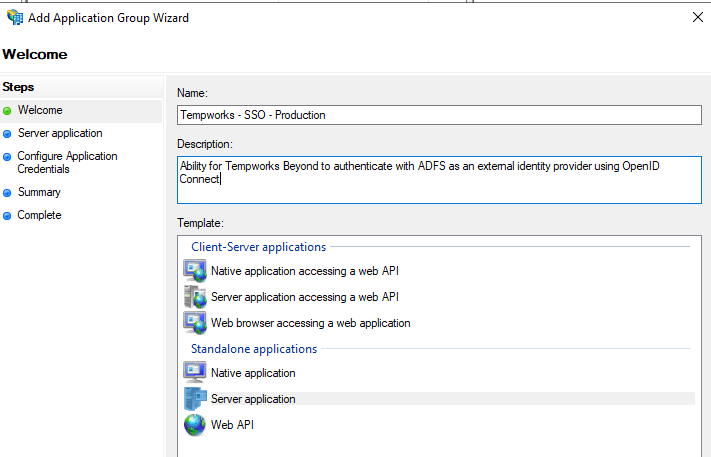The width and height of the screenshot is (711, 457).
Task: Choose 'Server application accessing a web API' template
Action: click(x=305, y=297)
